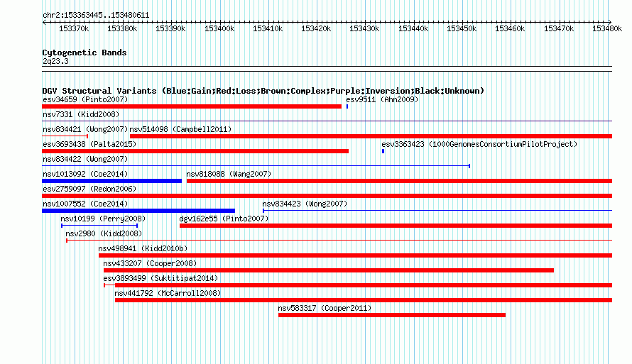Click the esv3693438 (Palta2015) red bar
Viewport: 632px width, 364px height.
pos(195,151)
